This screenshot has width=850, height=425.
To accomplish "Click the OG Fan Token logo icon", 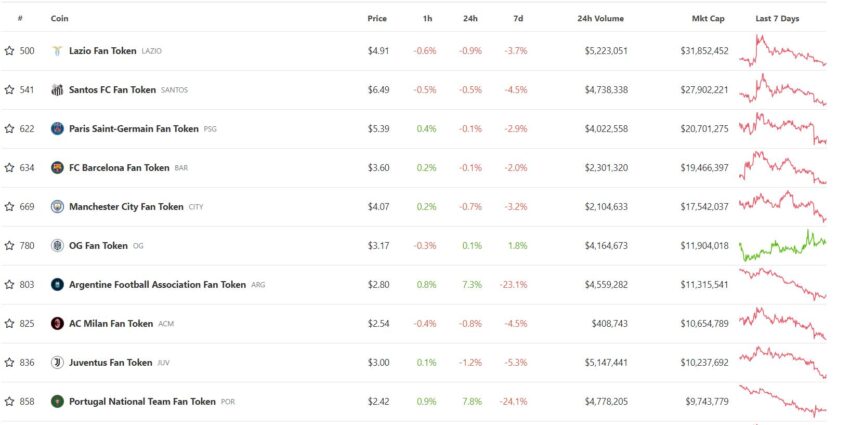I will click(x=57, y=246).
